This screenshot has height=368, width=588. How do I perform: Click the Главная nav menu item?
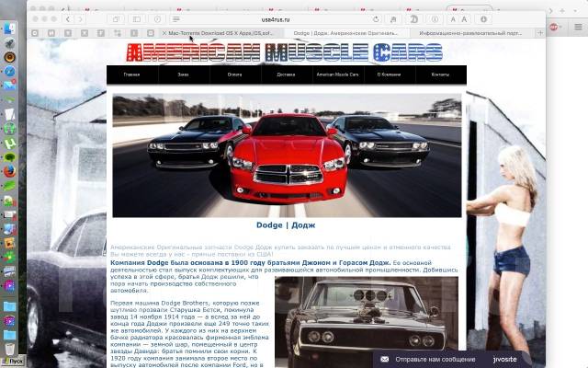(x=131, y=75)
